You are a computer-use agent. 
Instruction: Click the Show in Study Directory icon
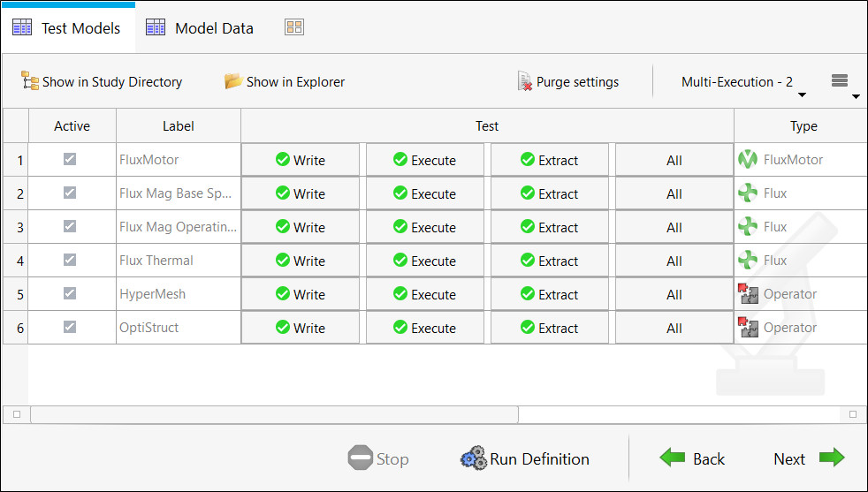click(30, 81)
